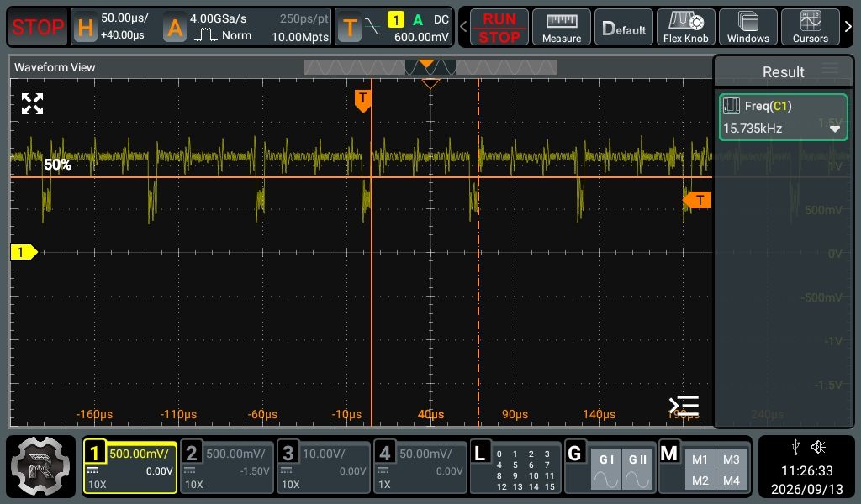Enable channel 4 input

pos(420,467)
